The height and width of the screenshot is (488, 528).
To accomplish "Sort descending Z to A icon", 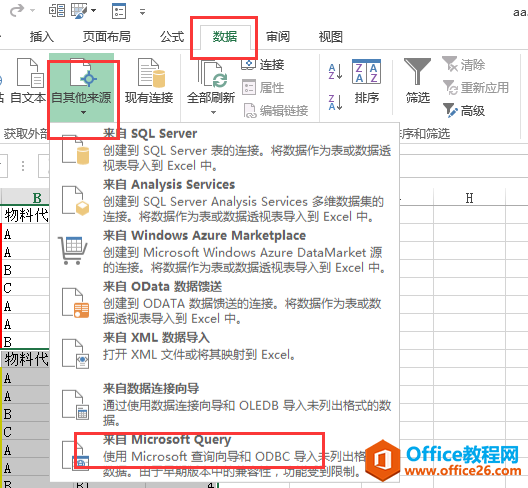I will pos(335,102).
